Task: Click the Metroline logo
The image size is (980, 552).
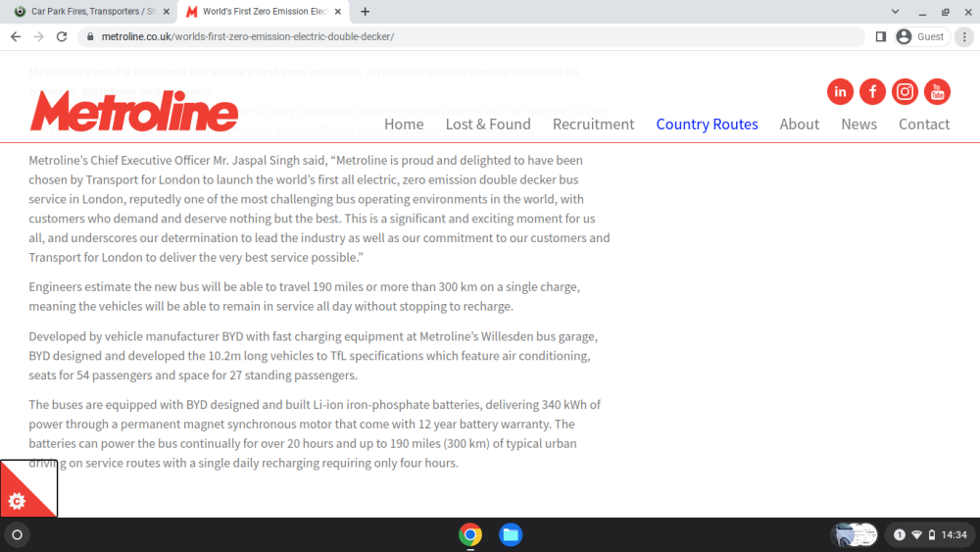Action: click(x=133, y=111)
